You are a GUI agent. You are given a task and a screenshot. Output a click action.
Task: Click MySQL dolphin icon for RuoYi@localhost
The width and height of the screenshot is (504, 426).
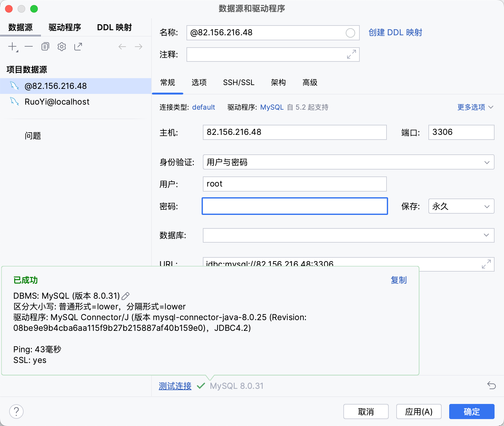(14, 101)
